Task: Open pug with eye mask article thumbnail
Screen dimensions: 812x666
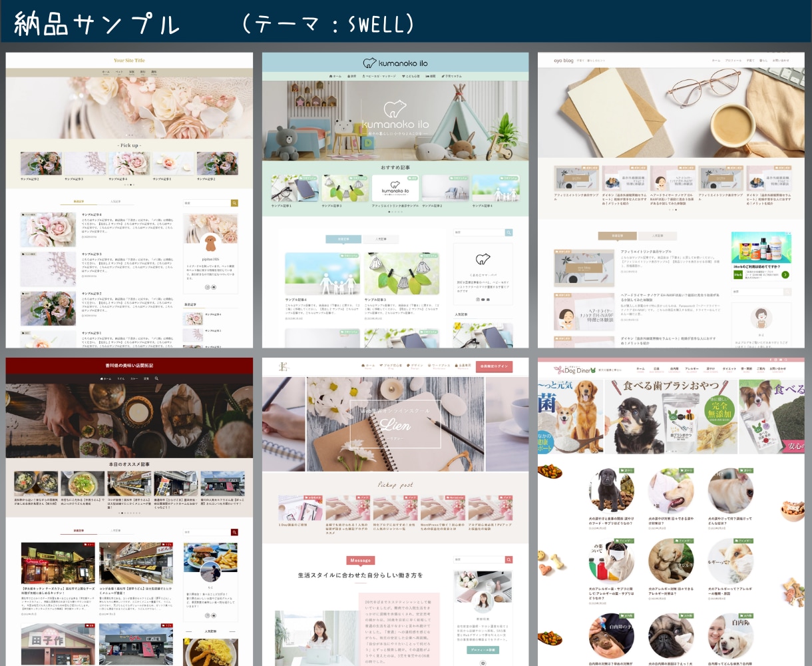Action: [612, 561]
